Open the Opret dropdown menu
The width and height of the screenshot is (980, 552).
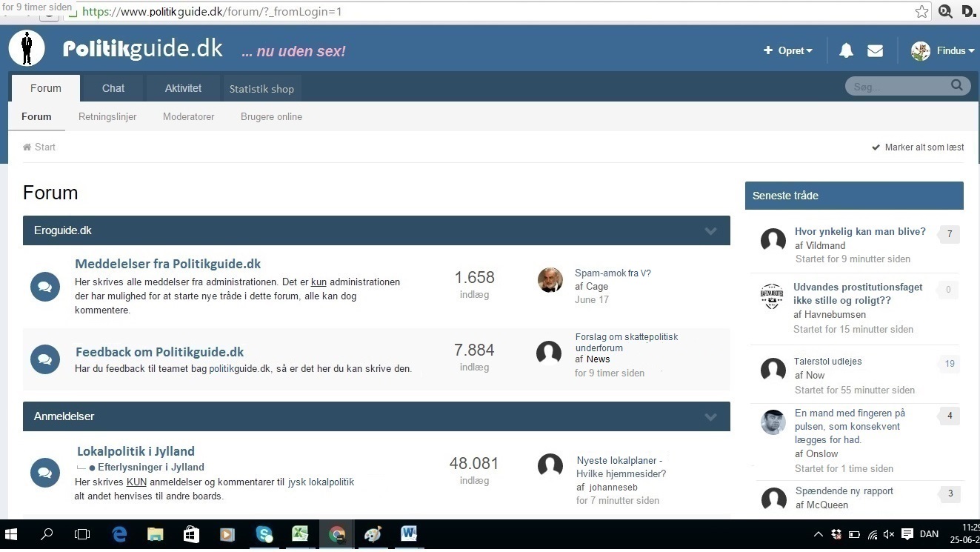pyautogui.click(x=788, y=50)
